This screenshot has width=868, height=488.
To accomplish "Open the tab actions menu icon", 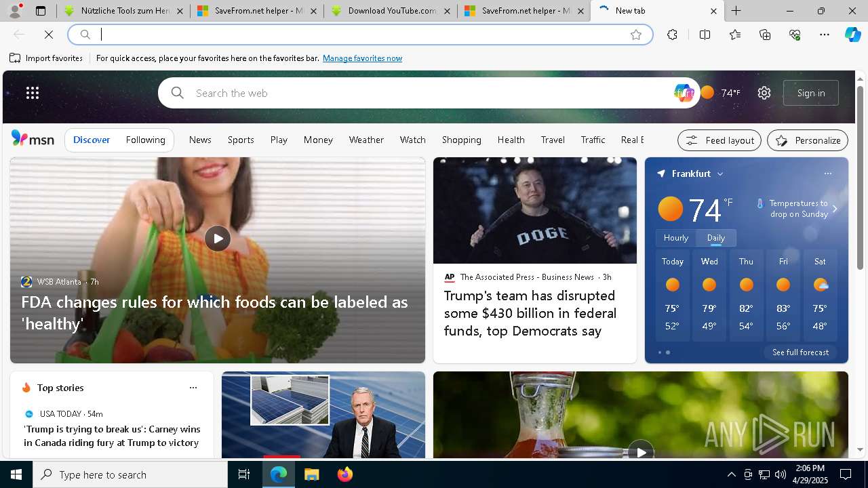I will tap(41, 11).
